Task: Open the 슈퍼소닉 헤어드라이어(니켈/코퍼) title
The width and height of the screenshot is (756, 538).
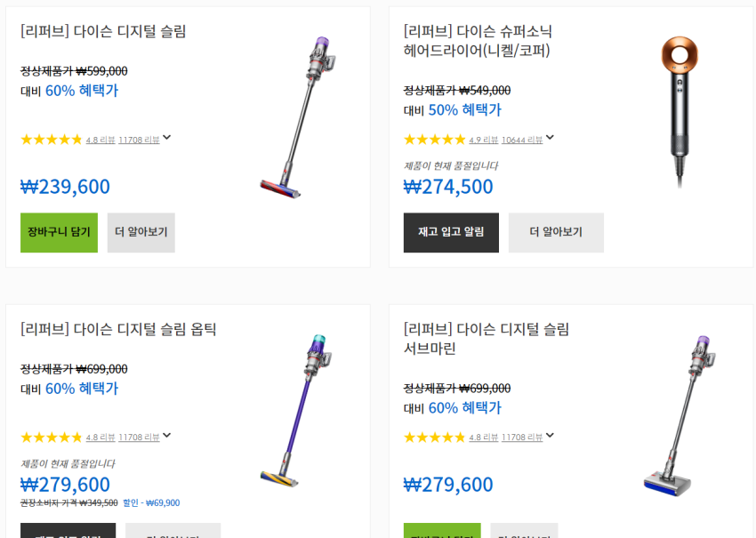Action: tap(478, 41)
